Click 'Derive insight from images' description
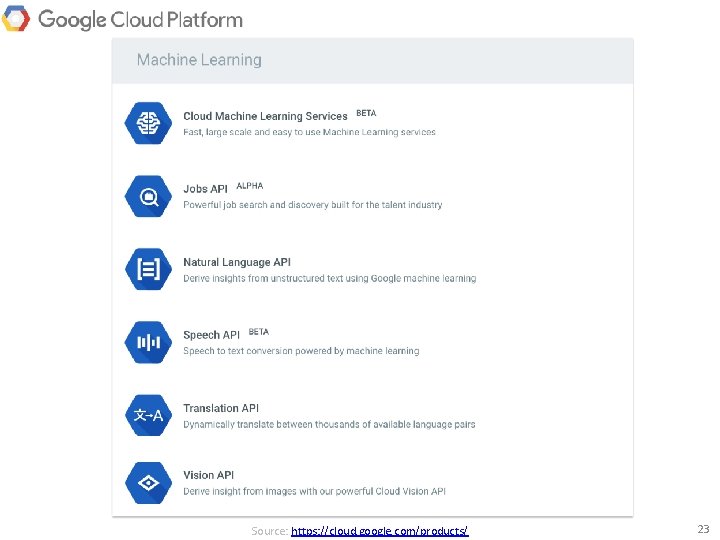 (x=315, y=491)
